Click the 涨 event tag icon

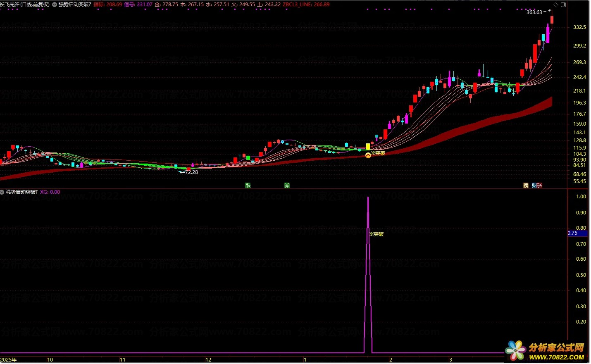pyautogui.click(x=540, y=186)
